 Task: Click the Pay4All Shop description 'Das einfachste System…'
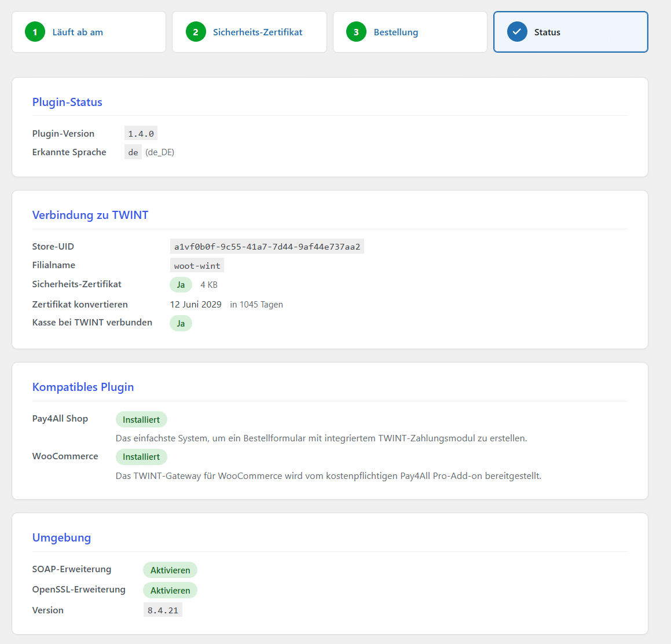pos(321,438)
